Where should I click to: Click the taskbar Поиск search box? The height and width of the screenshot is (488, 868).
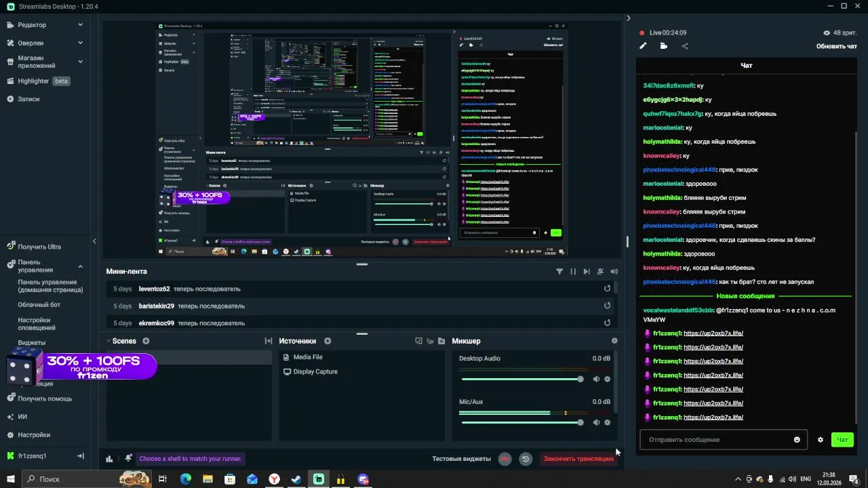tap(87, 479)
